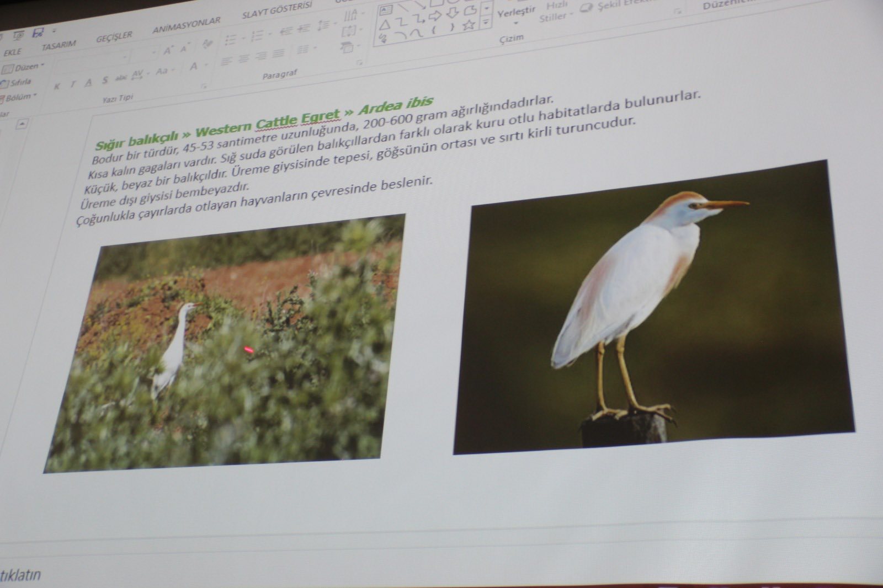
Task: Open the Paragraf dialog launcher
Action: coord(360,62)
